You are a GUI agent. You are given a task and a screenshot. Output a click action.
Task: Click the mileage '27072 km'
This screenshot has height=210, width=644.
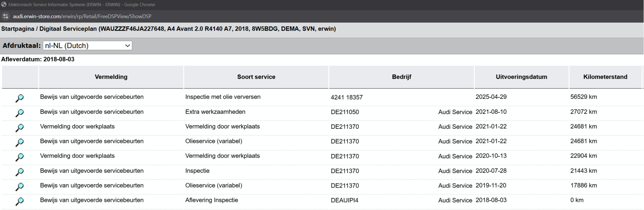(584, 112)
